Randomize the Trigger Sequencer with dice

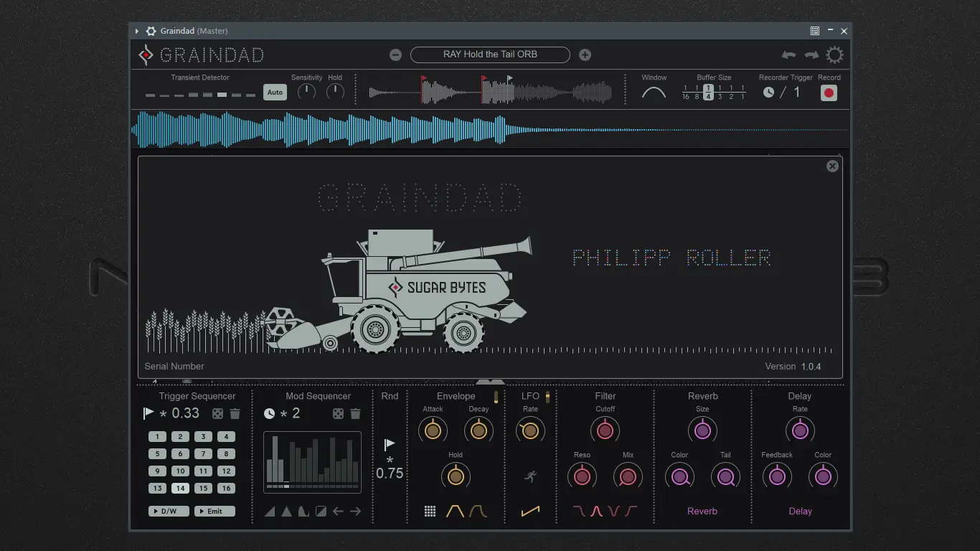217,413
